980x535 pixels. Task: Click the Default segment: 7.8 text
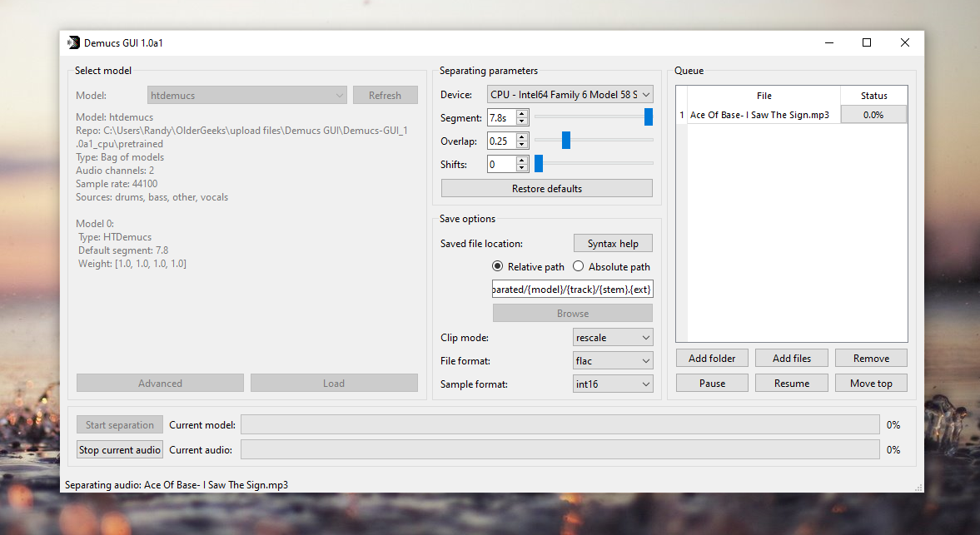[123, 250]
